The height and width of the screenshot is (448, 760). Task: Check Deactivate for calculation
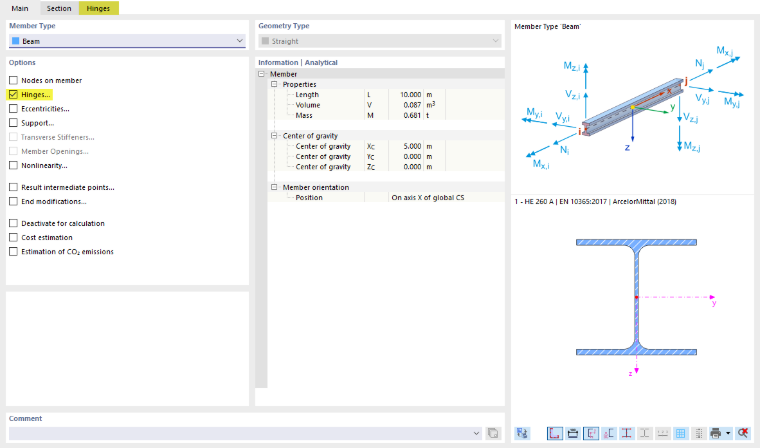click(14, 224)
